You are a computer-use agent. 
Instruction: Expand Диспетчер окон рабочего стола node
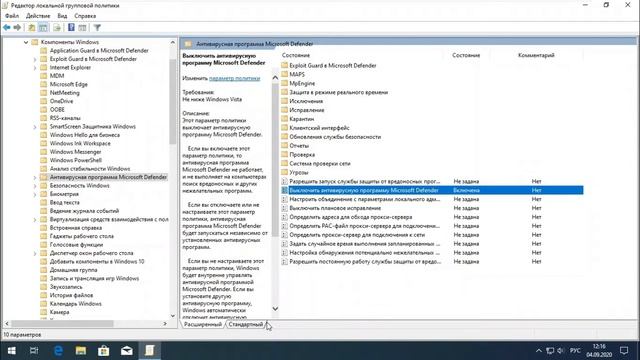click(x=35, y=253)
